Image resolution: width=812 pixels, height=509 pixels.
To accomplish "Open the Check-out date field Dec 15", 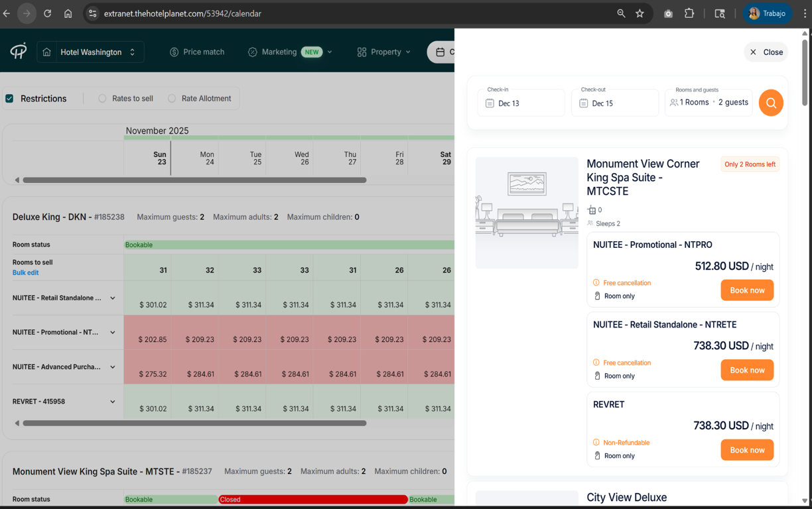I will tap(614, 103).
